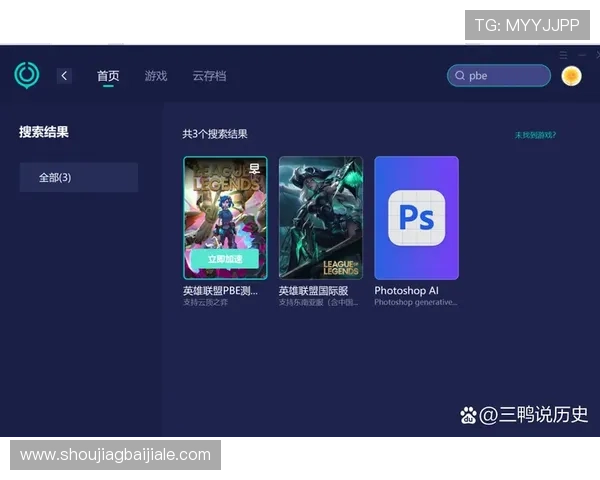Open the Photoshop AI card thumbnail
This screenshot has width=600, height=480.
(416, 217)
